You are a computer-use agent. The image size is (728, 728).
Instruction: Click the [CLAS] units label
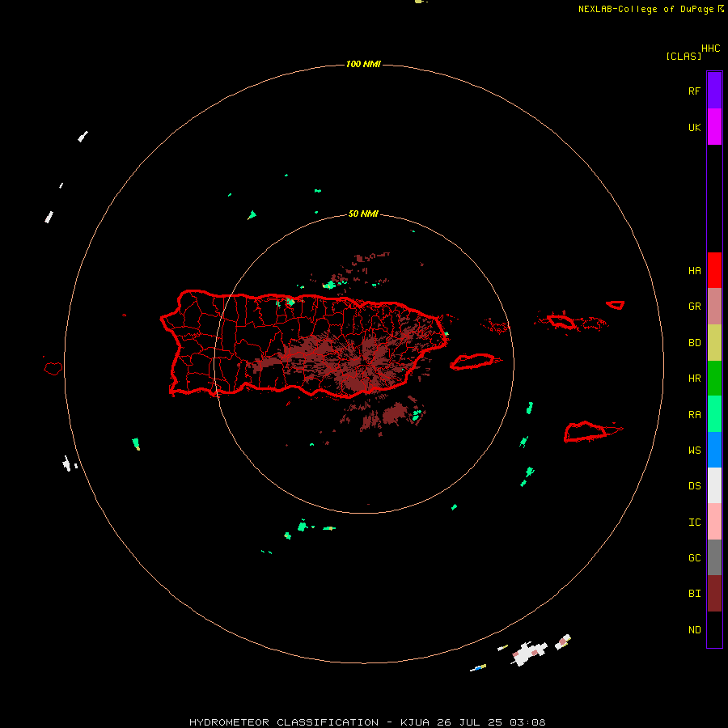click(x=684, y=56)
